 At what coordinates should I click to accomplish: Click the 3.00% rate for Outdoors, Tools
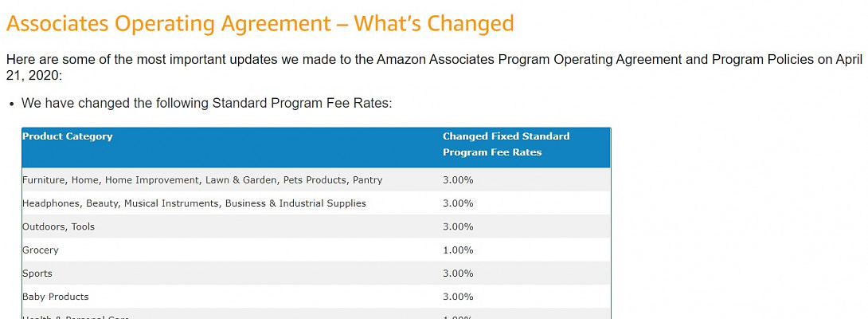[458, 226]
